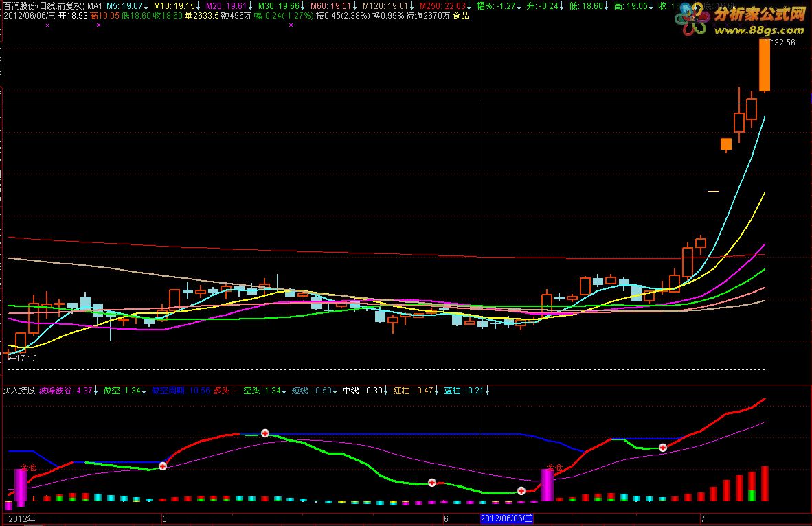Click the stock title 百润股份(日线.前复权)
The image size is (812, 526).
coord(44,5)
